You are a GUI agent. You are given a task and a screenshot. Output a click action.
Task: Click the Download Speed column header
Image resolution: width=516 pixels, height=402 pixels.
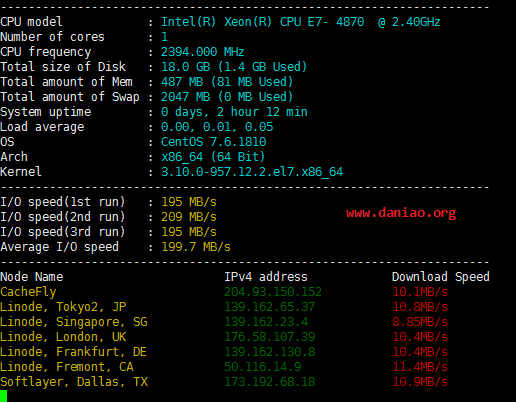point(441,277)
